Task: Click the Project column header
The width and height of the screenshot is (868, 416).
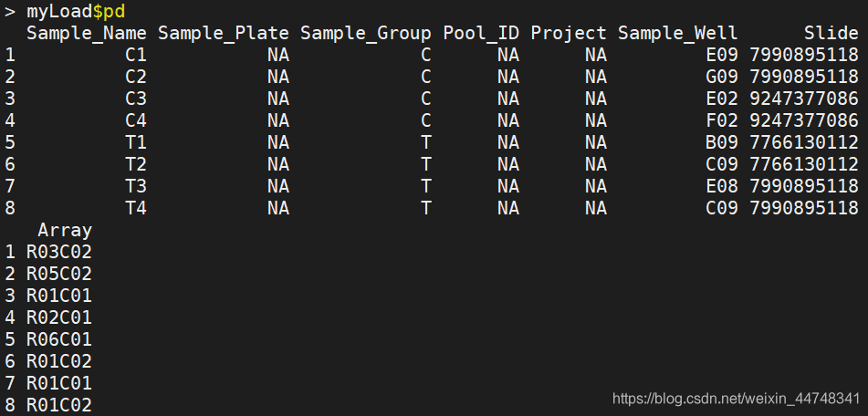Action: click(x=568, y=34)
